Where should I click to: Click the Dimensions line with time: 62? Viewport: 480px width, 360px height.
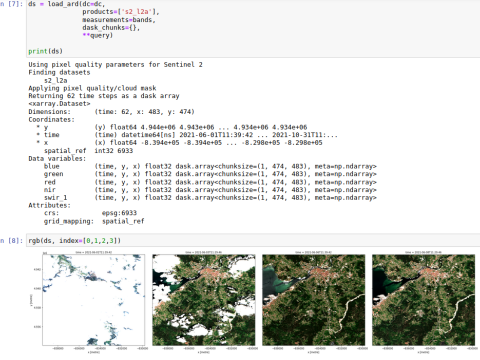point(111,112)
